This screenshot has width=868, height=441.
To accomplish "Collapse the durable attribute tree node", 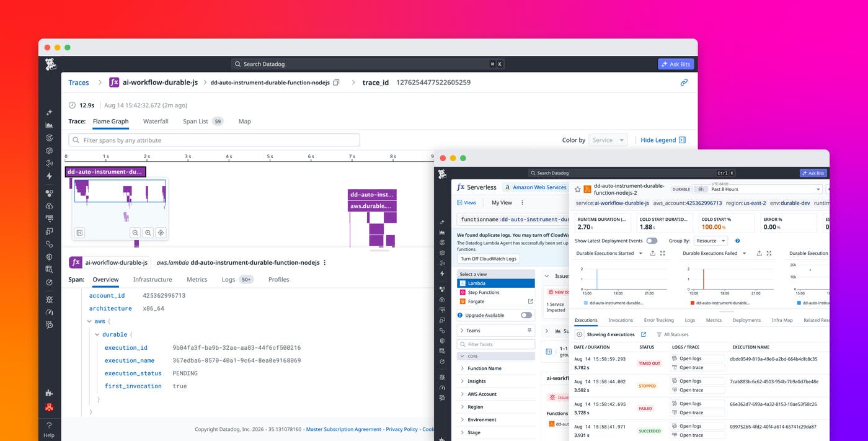I will (x=97, y=334).
